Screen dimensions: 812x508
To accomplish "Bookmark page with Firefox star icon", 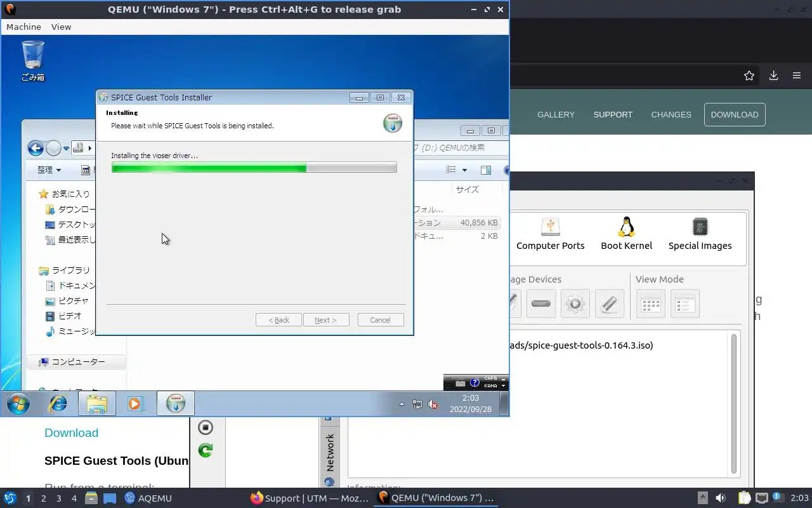I will click(x=749, y=76).
